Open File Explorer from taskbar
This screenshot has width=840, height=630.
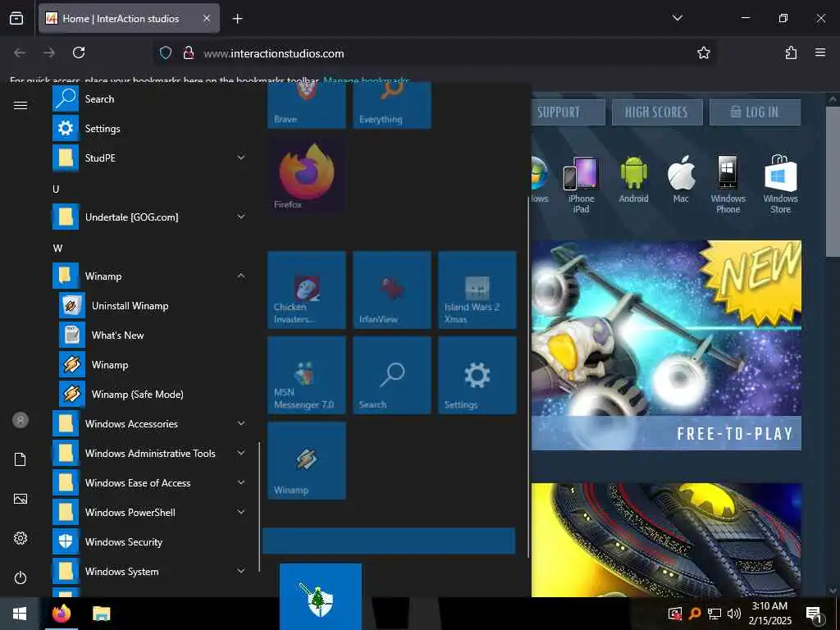pos(101,614)
